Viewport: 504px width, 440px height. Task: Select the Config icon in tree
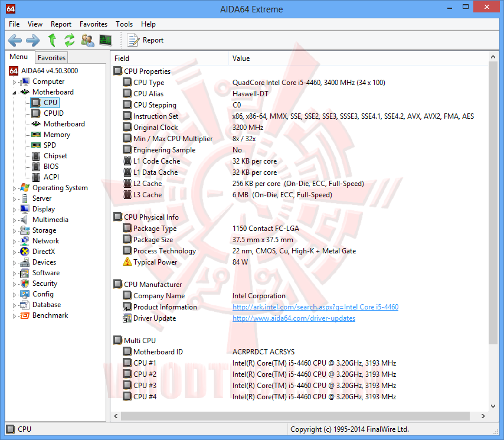point(25,294)
